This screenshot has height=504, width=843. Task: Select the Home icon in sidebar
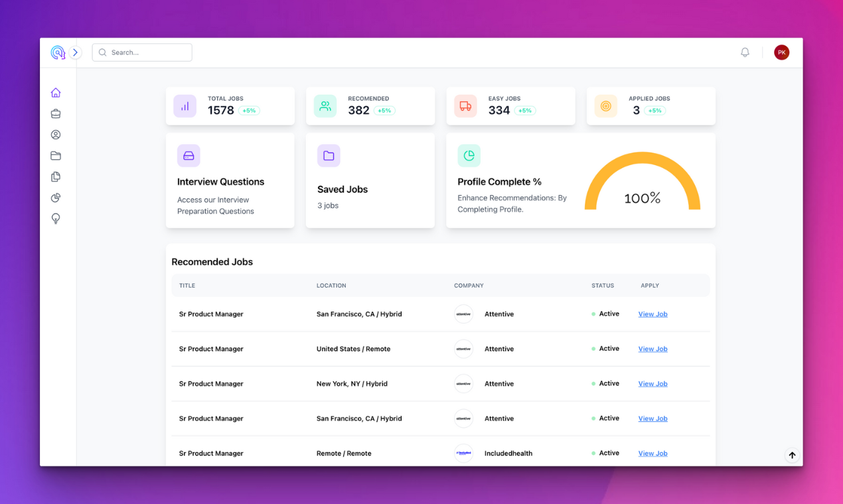56,92
